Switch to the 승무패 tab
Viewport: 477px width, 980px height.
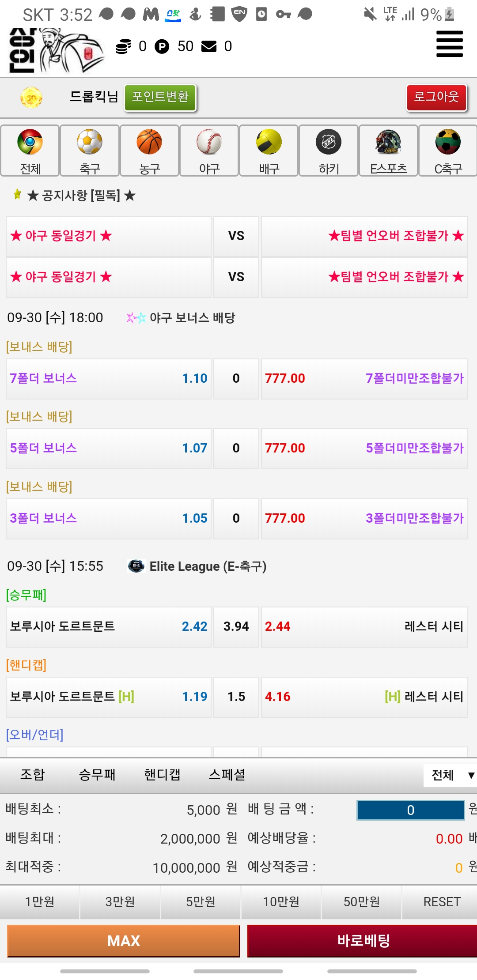pyautogui.click(x=97, y=774)
